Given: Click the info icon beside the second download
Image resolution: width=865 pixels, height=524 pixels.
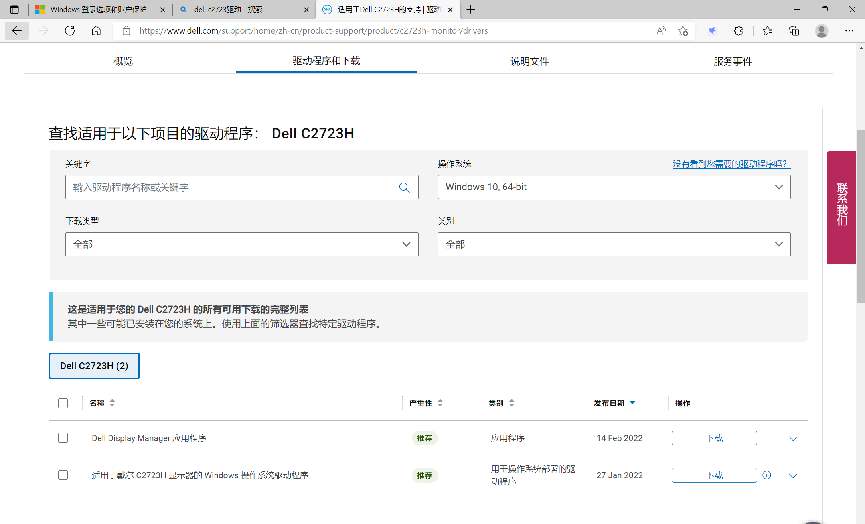Looking at the screenshot, I should [x=767, y=475].
